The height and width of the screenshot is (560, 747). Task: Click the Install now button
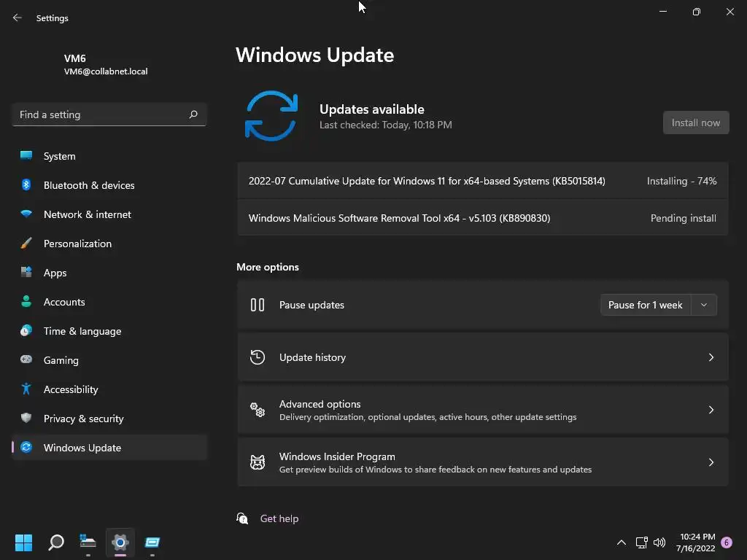pos(695,122)
